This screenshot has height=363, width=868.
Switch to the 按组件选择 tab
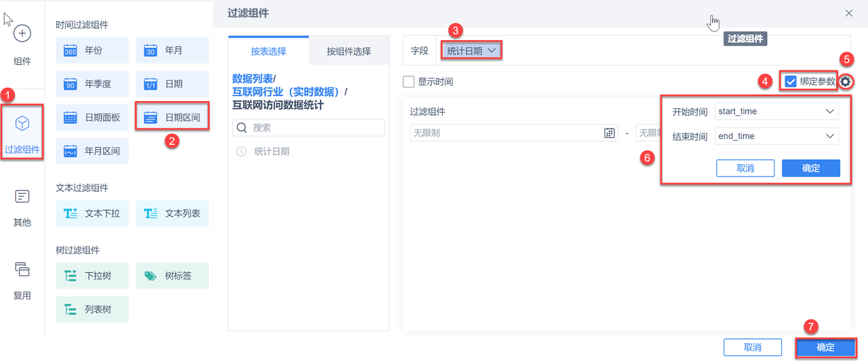349,51
